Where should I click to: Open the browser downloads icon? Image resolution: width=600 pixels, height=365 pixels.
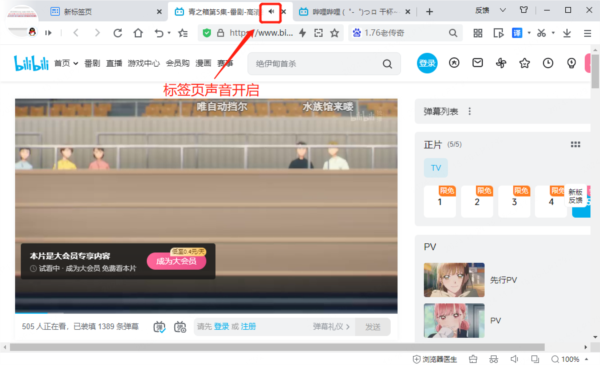coord(567,33)
